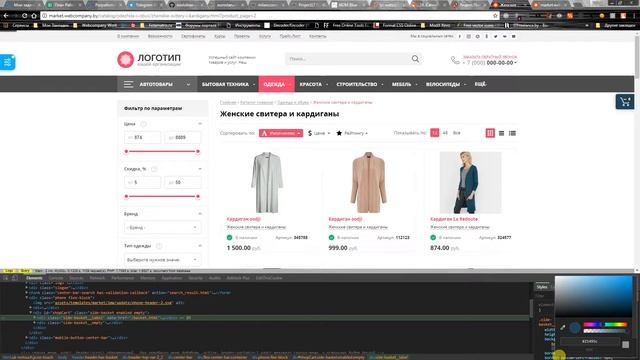This screenshot has height=360, width=640.
Task: Open the phone number dropdown arrow
Action: (516, 63)
